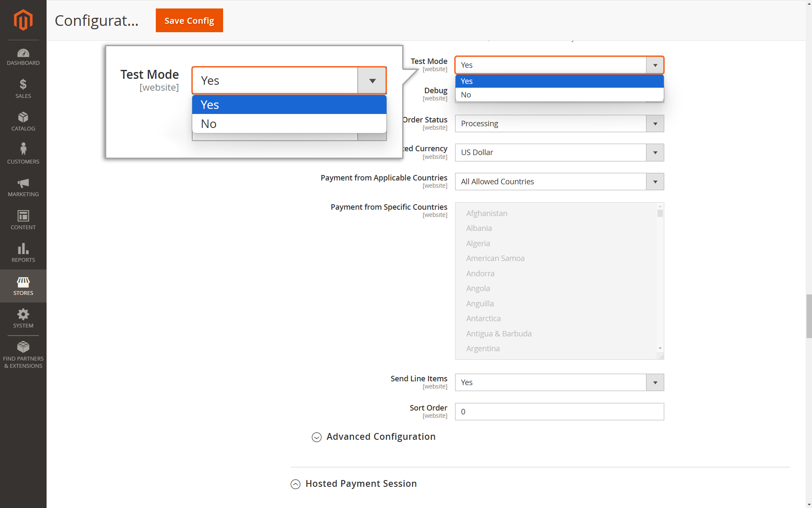This screenshot has width=812, height=508.
Task: Select No in Test Mode dropdown list
Action: [559, 94]
